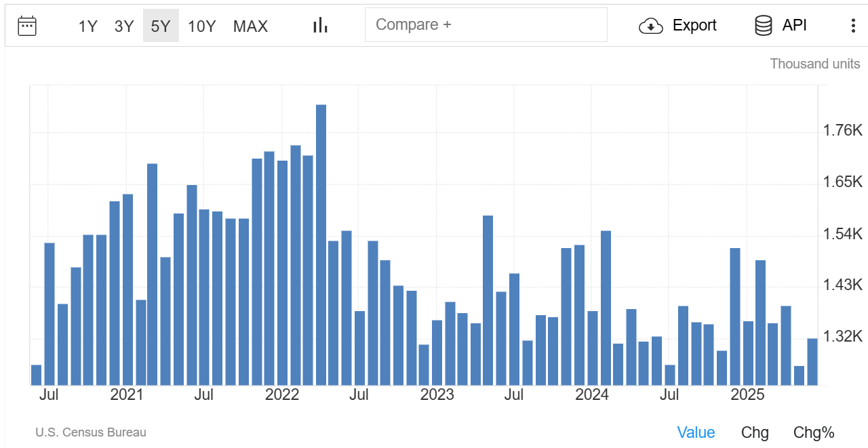Image resolution: width=868 pixels, height=448 pixels.
Task: Select the active 5Y time range
Action: (161, 26)
